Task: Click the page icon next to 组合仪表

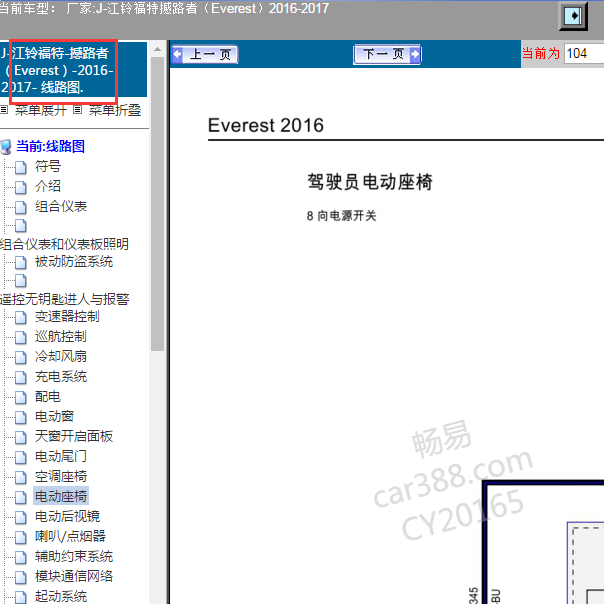Action: point(21,207)
